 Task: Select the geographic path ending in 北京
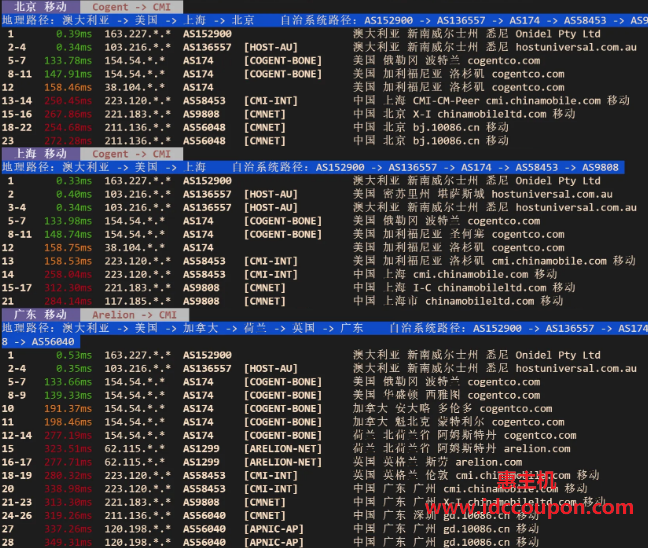(x=129, y=20)
